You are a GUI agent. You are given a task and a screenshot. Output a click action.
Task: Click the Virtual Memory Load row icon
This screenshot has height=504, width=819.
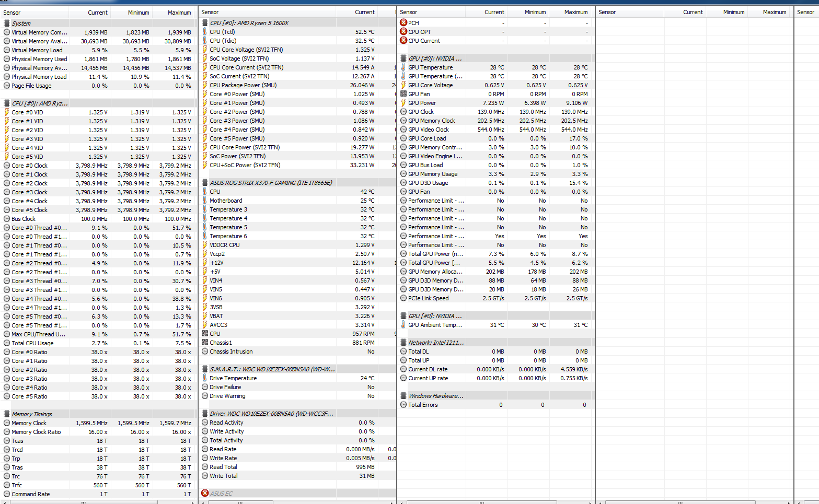coord(7,50)
